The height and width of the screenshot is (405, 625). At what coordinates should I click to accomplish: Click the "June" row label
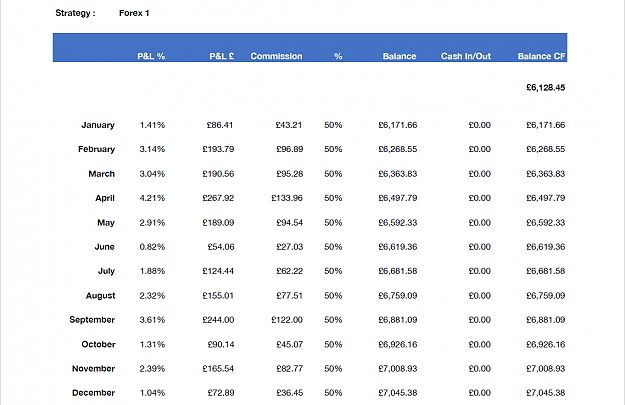(104, 247)
